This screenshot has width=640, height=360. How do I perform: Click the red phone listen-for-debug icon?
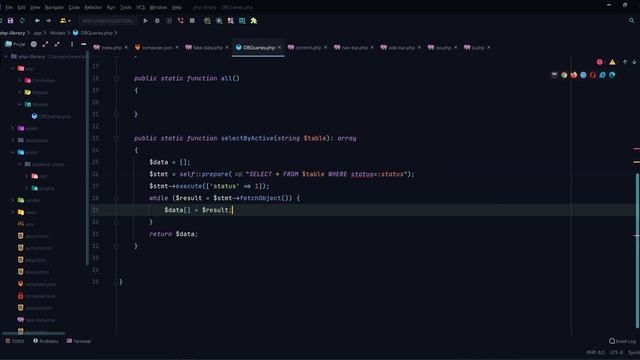180,20
